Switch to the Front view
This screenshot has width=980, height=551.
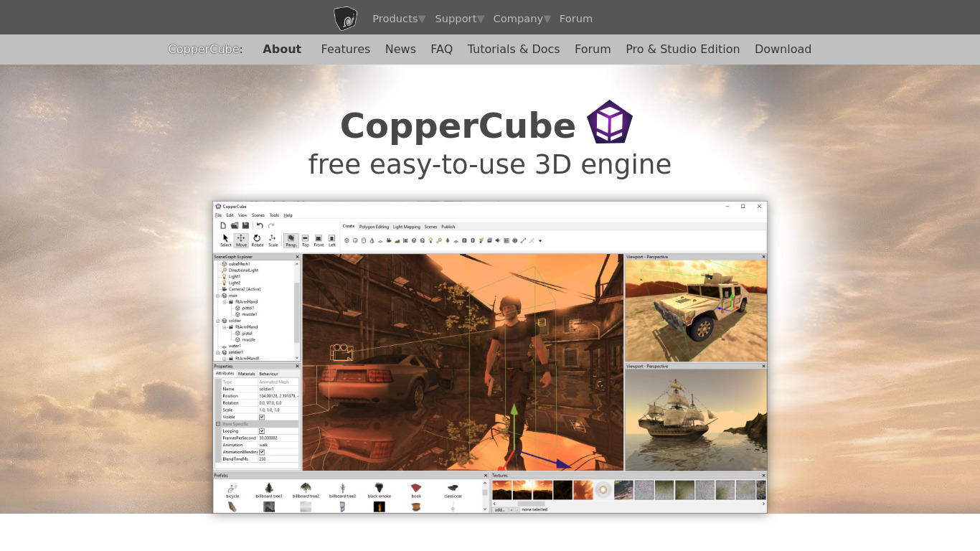tap(319, 240)
